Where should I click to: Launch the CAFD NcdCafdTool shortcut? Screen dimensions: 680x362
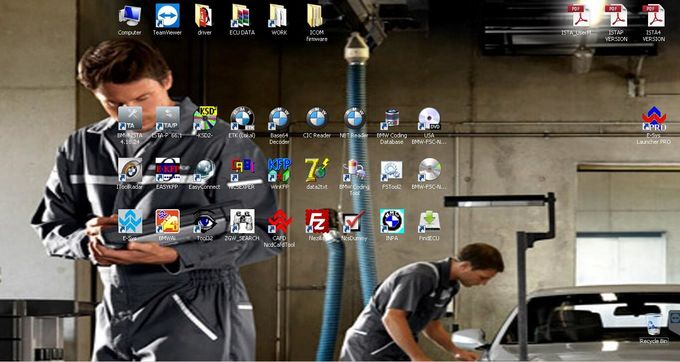tap(280, 221)
